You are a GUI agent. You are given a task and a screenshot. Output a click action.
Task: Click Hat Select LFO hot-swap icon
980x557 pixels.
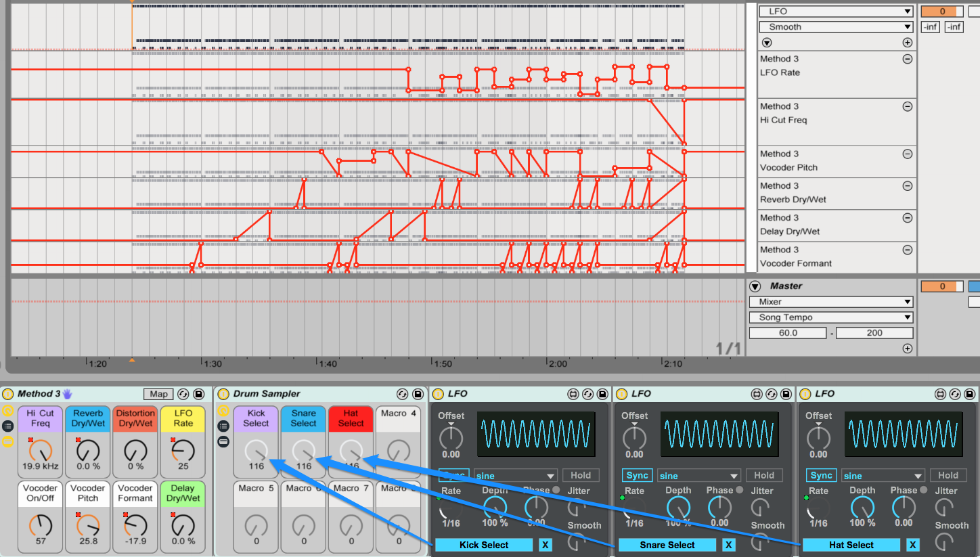[955, 394]
